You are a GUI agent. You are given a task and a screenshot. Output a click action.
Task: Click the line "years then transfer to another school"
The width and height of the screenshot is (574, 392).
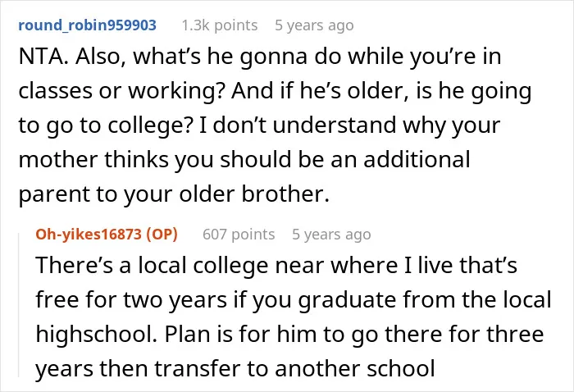[235, 368]
